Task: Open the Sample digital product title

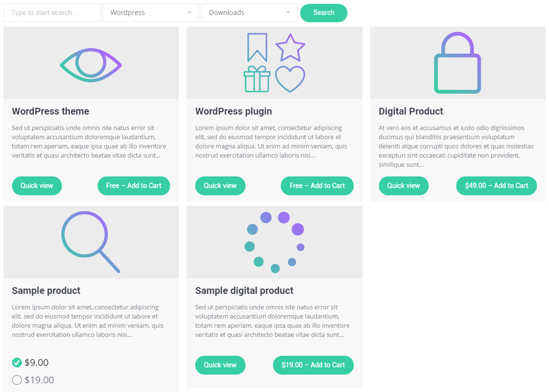Action: point(244,290)
